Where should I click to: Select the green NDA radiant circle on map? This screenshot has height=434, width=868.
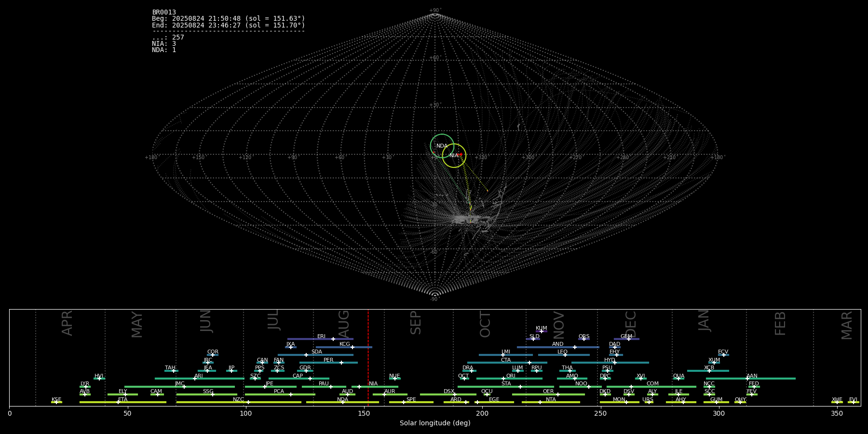pyautogui.click(x=442, y=146)
